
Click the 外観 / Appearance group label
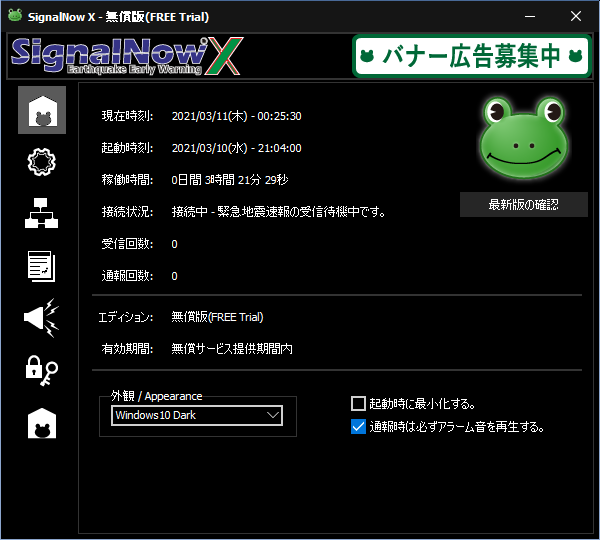click(x=157, y=396)
